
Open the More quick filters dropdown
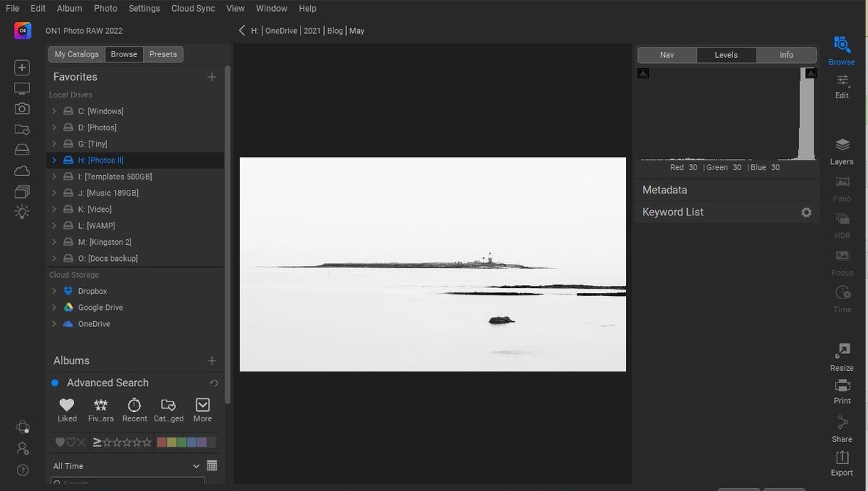pos(202,410)
